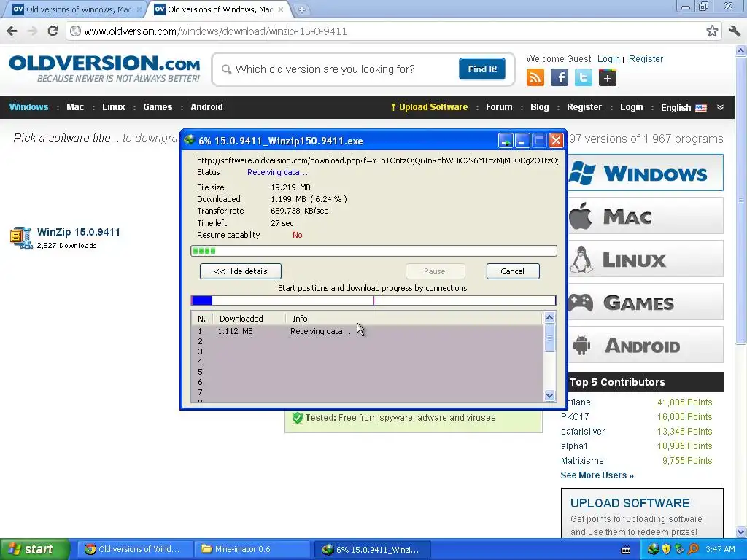Open the Mac nav menu item
This screenshot has width=747, height=560.
click(x=75, y=106)
